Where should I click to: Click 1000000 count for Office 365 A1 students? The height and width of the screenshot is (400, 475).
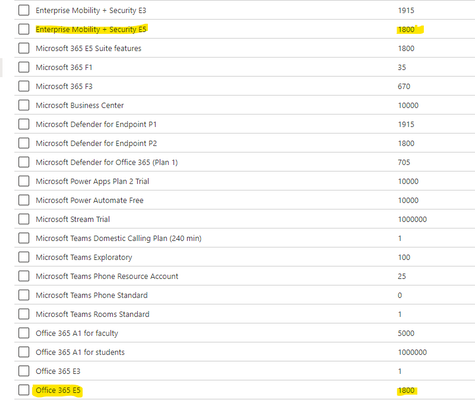click(x=412, y=352)
